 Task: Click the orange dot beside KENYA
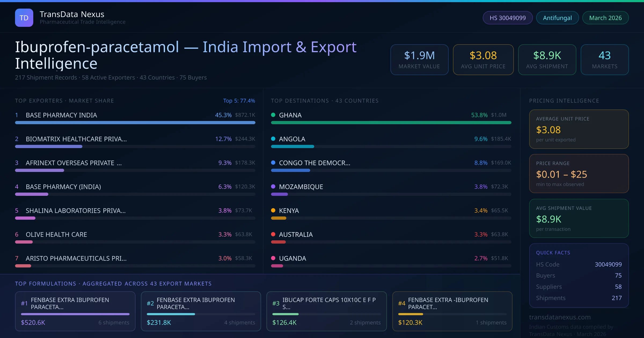coord(273,210)
